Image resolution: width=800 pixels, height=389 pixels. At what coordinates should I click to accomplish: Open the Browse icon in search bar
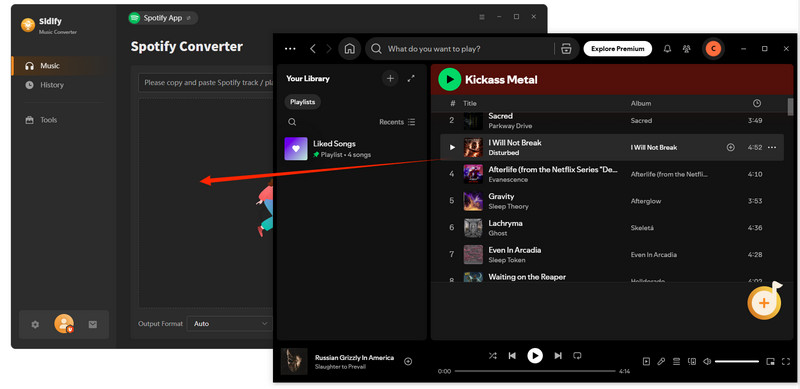(566, 49)
